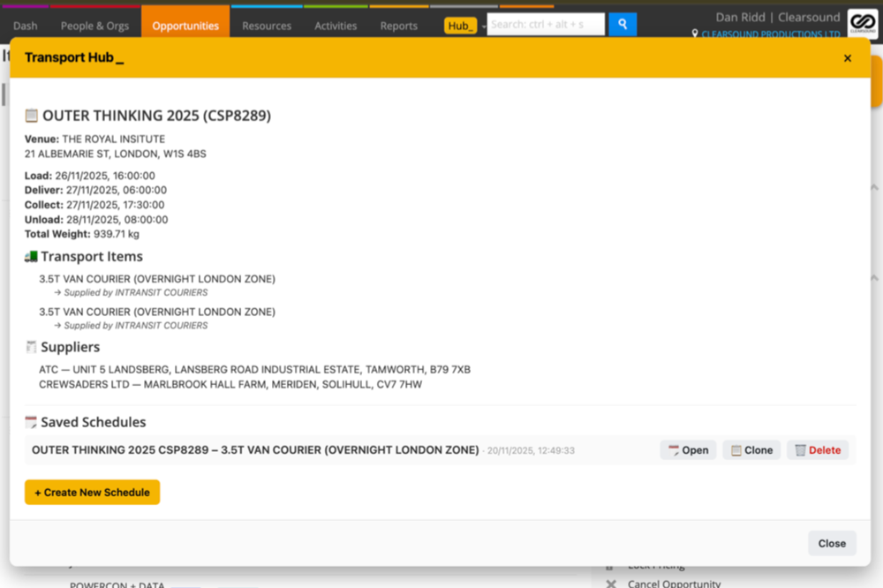
Task: Click the address 21 ALBEMARIE ST, LONDON
Action: point(116,154)
